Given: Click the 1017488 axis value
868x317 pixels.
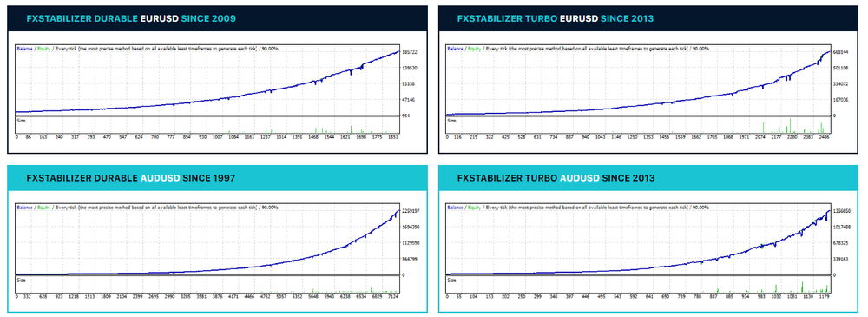Looking at the screenshot, I should pyautogui.click(x=842, y=228).
